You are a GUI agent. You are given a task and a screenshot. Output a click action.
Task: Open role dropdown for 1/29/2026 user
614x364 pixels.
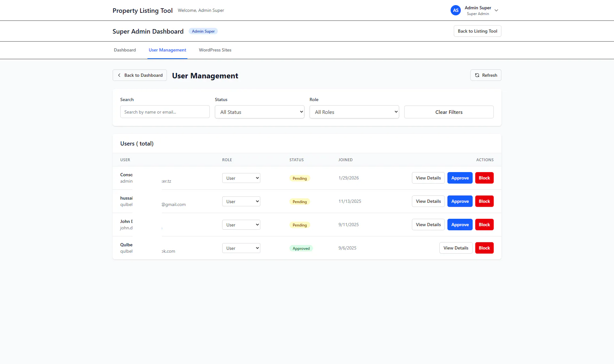(x=241, y=178)
